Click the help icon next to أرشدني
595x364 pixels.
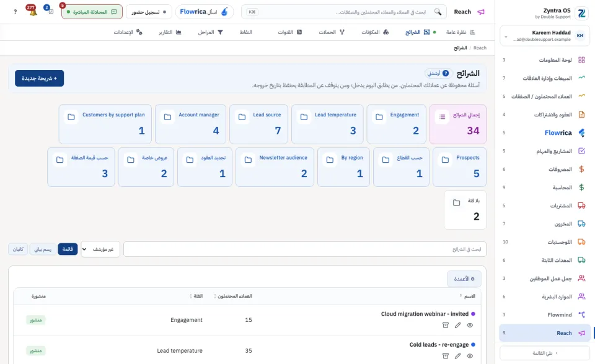click(x=446, y=73)
